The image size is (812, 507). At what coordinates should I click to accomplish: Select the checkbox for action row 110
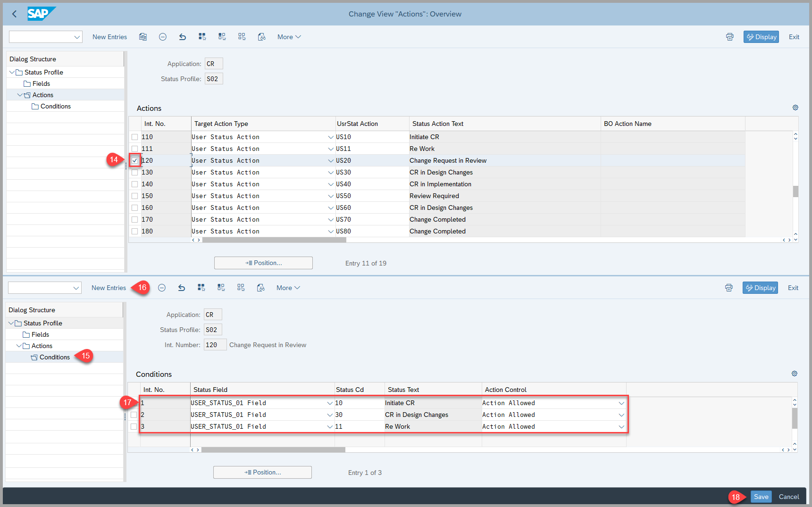(x=135, y=137)
